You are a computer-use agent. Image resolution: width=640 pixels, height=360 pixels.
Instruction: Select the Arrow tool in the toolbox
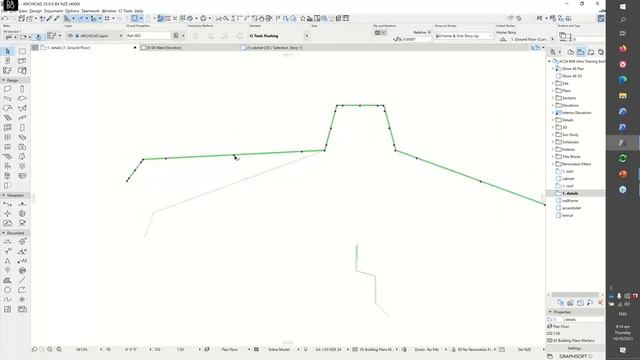[8, 51]
